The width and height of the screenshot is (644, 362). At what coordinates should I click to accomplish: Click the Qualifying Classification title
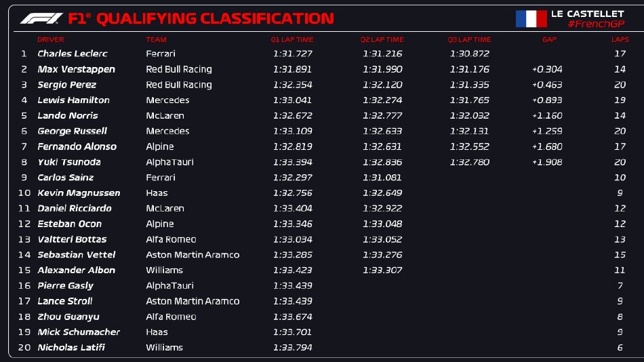[216, 18]
